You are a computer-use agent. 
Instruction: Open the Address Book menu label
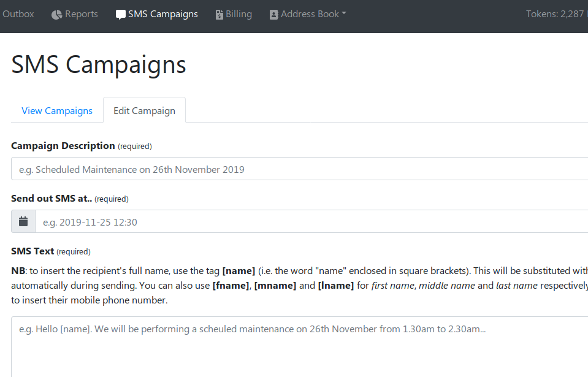click(x=310, y=14)
